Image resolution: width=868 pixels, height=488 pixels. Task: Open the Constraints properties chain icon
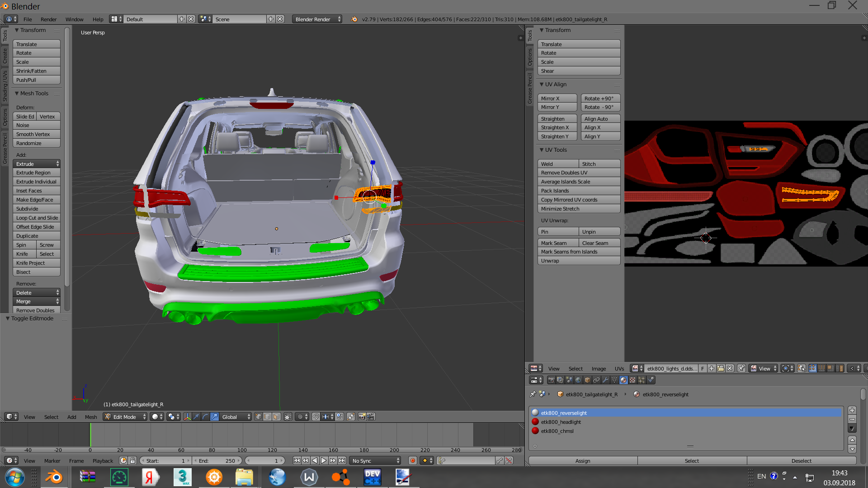pos(596,380)
